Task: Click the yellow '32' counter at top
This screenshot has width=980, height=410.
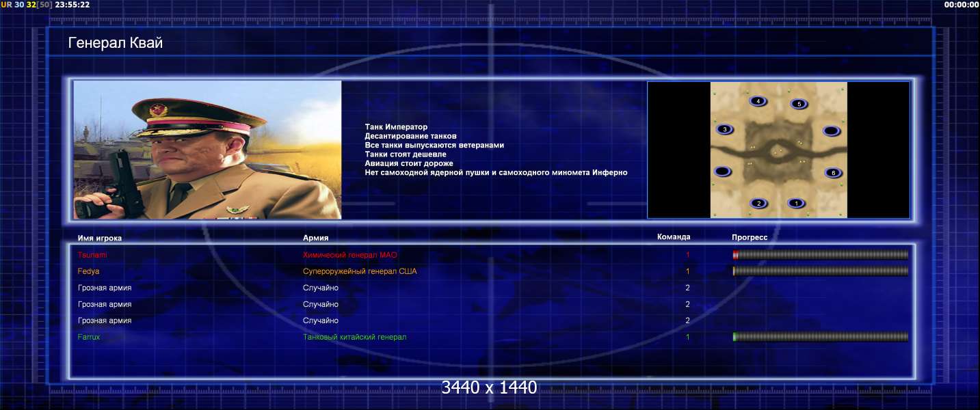Action: pos(31,5)
